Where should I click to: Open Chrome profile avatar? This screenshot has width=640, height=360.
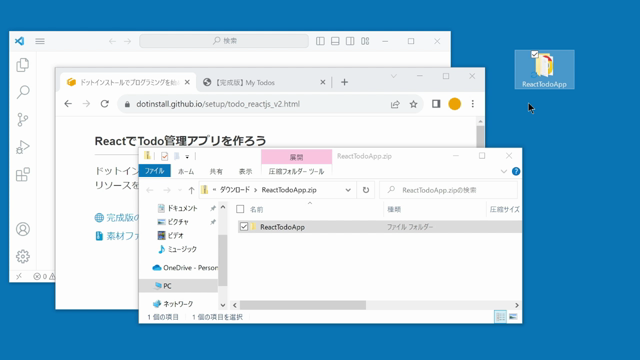click(455, 104)
